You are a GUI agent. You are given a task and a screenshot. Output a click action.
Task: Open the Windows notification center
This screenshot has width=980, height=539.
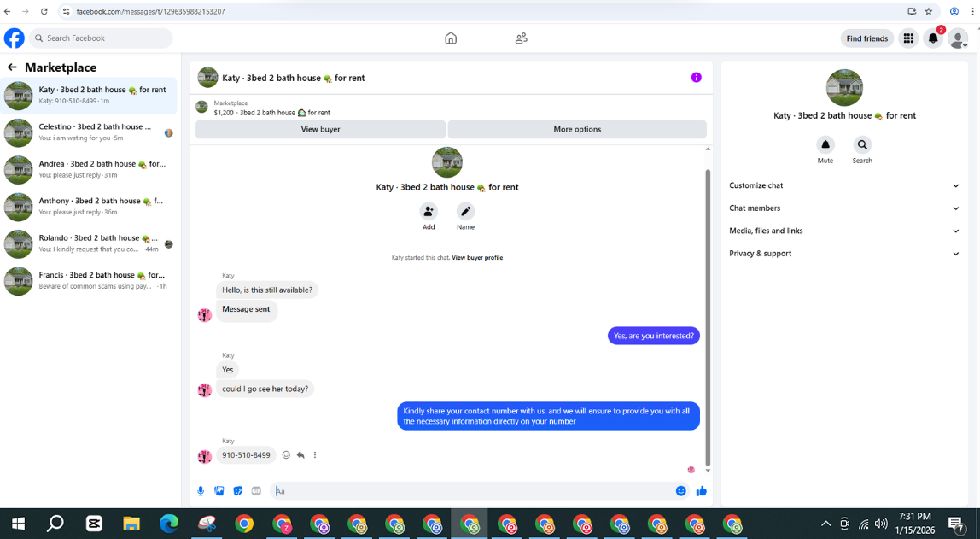click(955, 524)
